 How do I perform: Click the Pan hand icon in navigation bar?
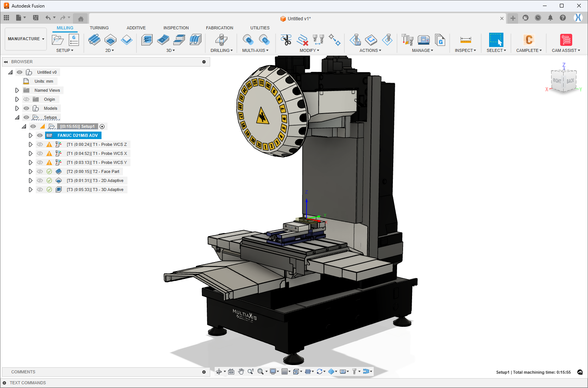241,371
